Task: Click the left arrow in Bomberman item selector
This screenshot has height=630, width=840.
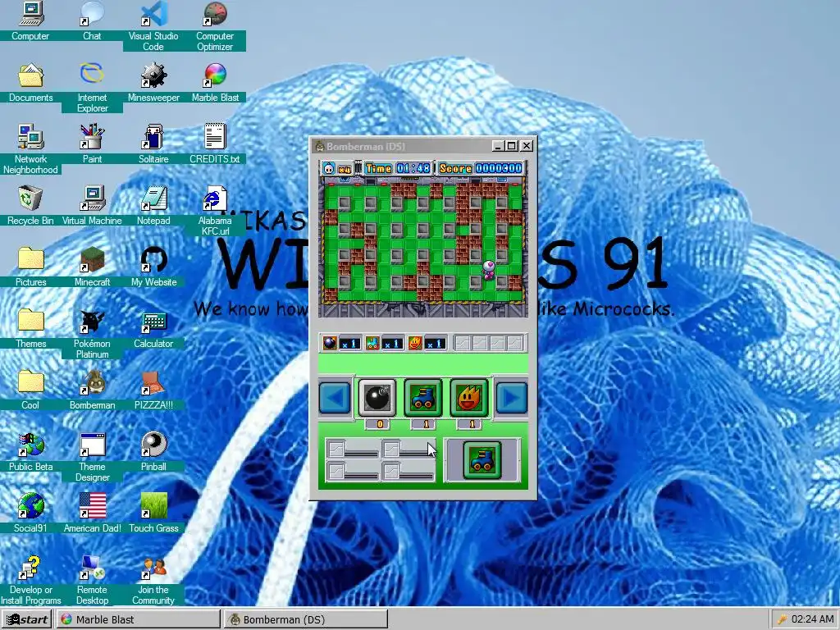Action: pos(335,398)
